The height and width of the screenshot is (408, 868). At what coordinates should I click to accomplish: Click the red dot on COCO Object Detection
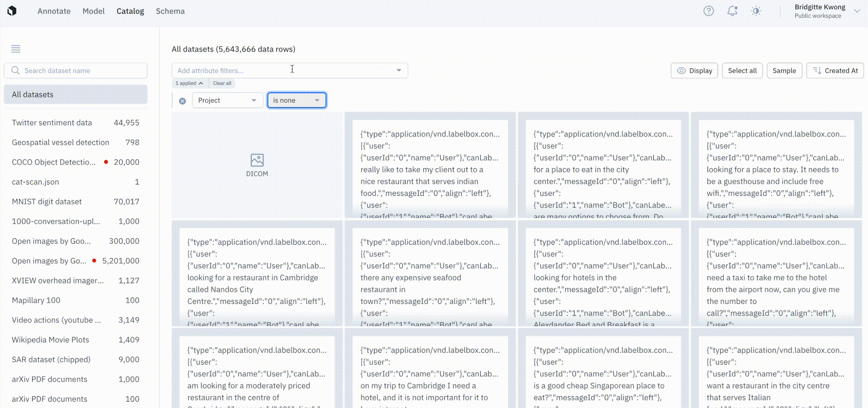click(x=106, y=161)
